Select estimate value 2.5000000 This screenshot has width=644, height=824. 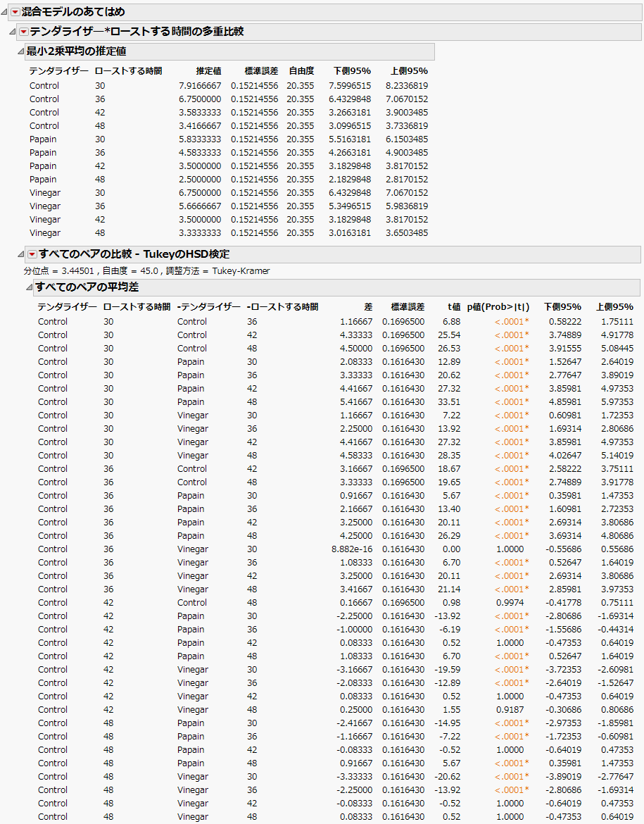pyautogui.click(x=200, y=180)
